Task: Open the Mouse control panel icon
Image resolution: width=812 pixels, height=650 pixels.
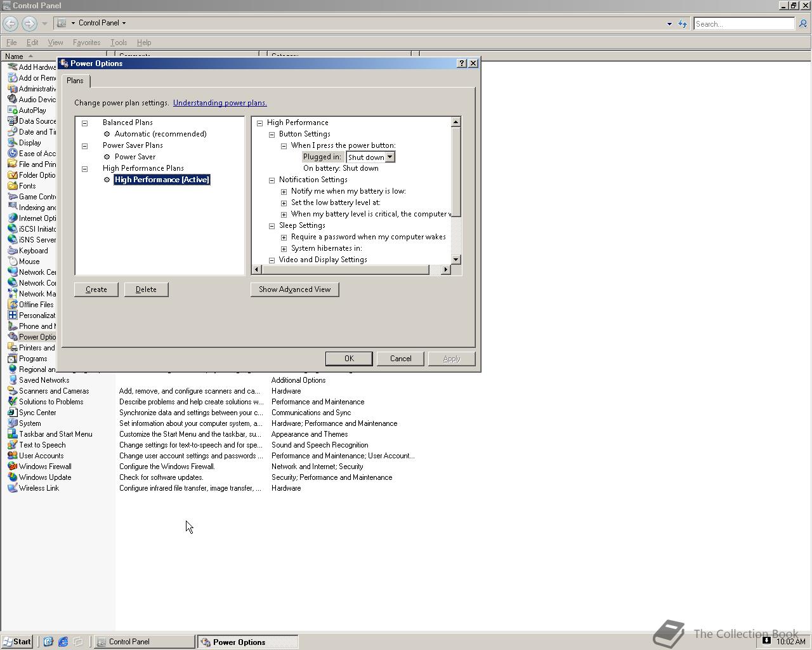Action: pyautogui.click(x=12, y=262)
